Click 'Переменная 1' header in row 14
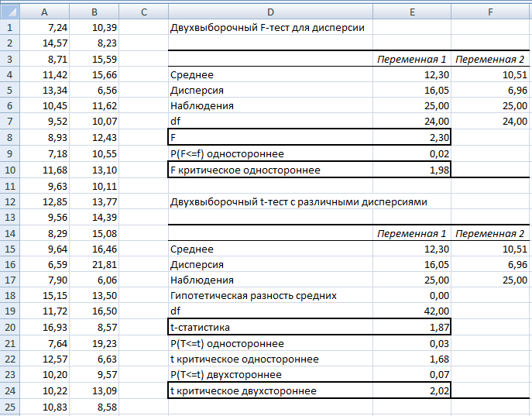The image size is (532, 416). tap(411, 233)
